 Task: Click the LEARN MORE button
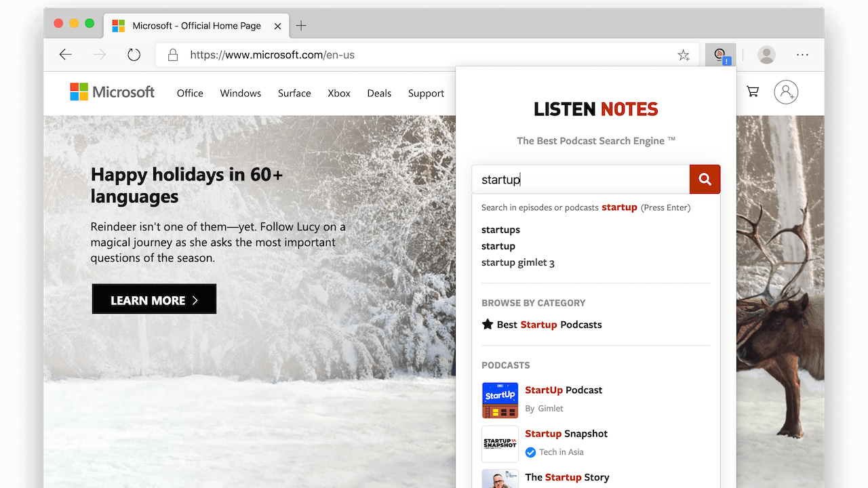154,299
